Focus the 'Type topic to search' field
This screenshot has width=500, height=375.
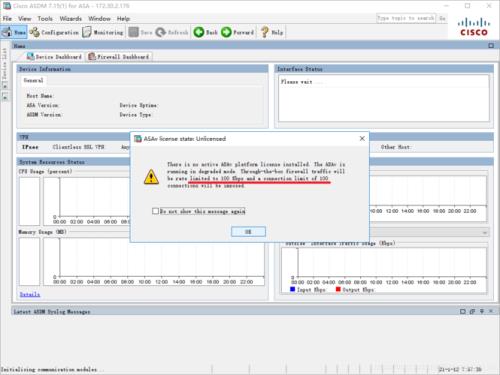pos(406,18)
